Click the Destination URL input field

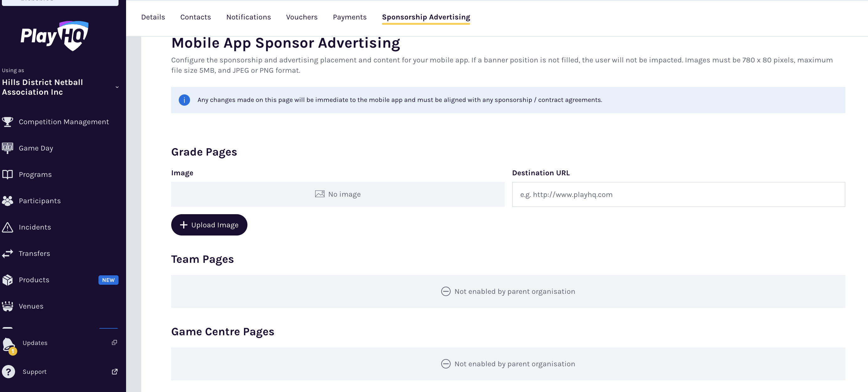pos(678,194)
